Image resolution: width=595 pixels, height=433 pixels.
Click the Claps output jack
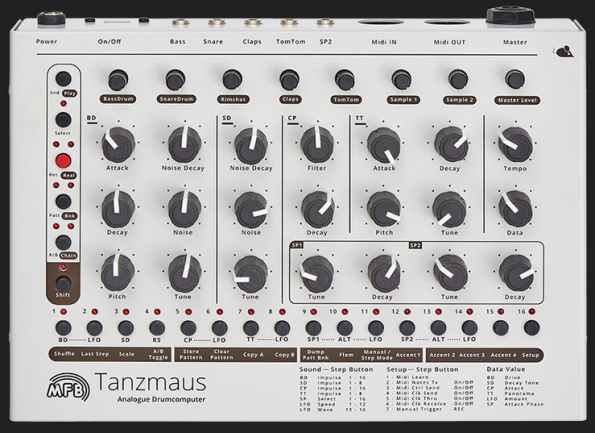[253, 22]
